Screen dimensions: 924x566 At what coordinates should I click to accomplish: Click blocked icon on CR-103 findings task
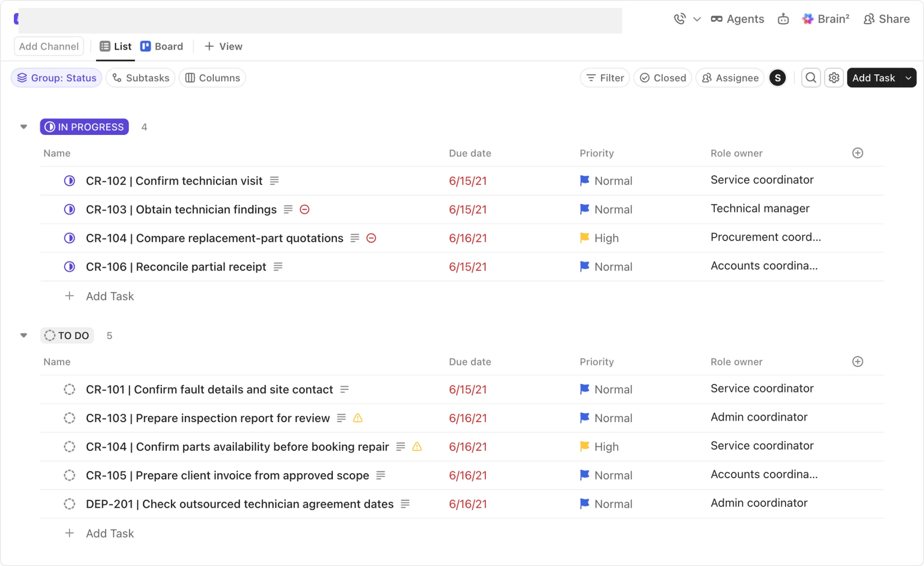304,209
